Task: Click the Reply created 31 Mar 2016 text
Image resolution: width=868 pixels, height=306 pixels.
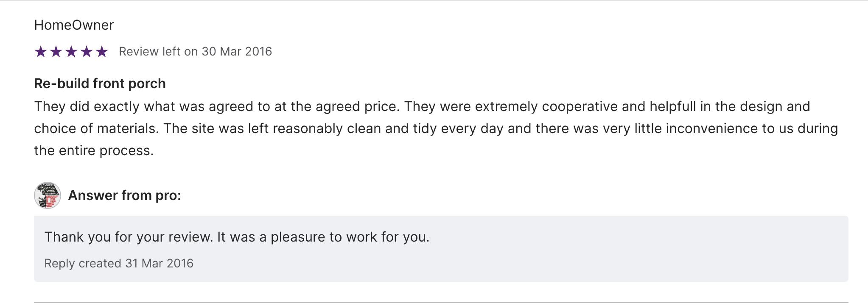Action: 119,263
